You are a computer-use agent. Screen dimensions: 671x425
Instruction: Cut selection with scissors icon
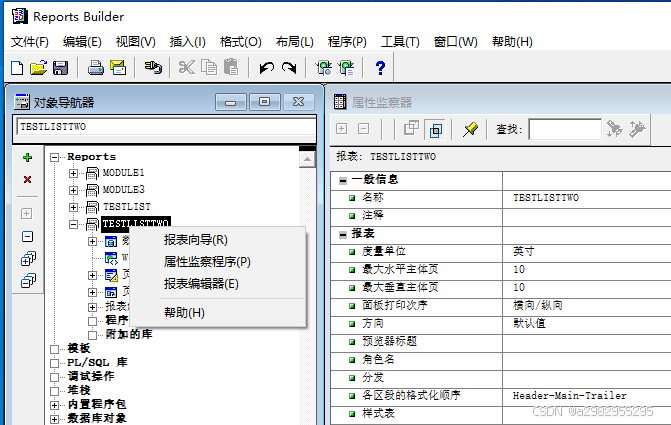(x=187, y=68)
